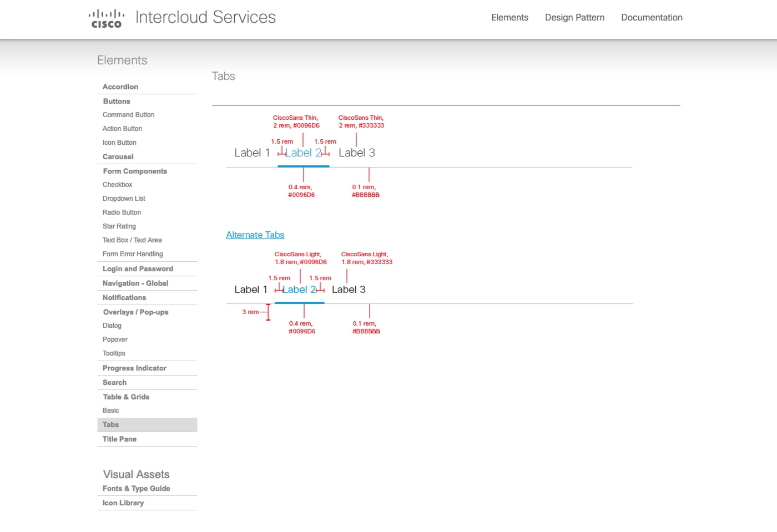
Task: Open the Radio Button sidebar entry
Action: 122,212
